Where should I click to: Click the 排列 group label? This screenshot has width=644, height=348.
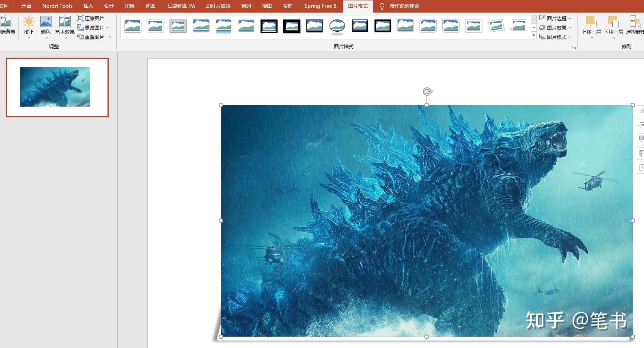[626, 47]
